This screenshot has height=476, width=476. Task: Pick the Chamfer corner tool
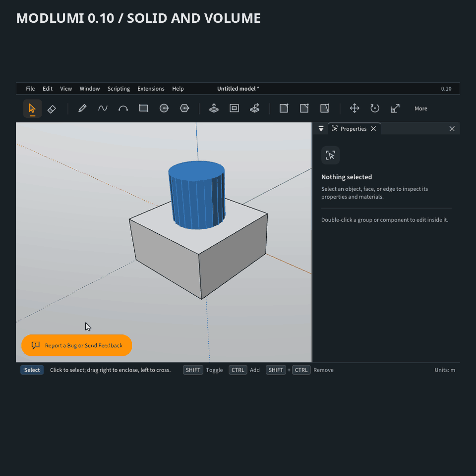click(x=304, y=108)
